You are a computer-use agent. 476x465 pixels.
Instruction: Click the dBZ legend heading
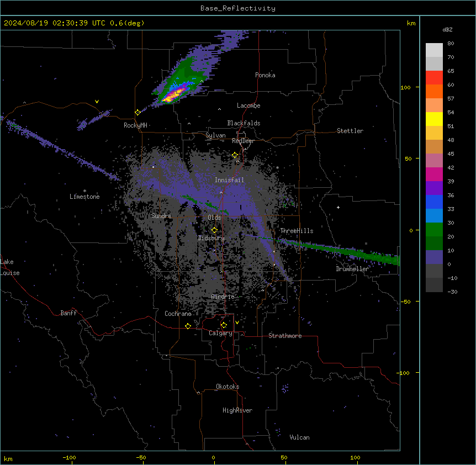447,30
